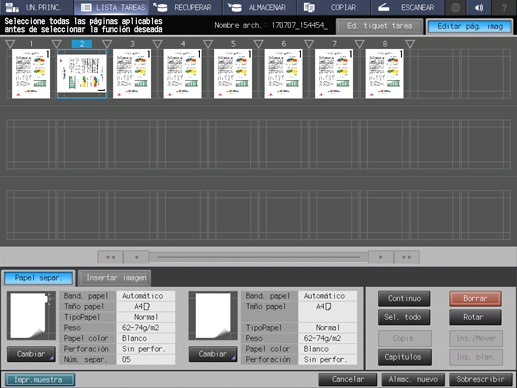The image size is (517, 388).
Task: Go to previous page arrow
Action: point(136,257)
